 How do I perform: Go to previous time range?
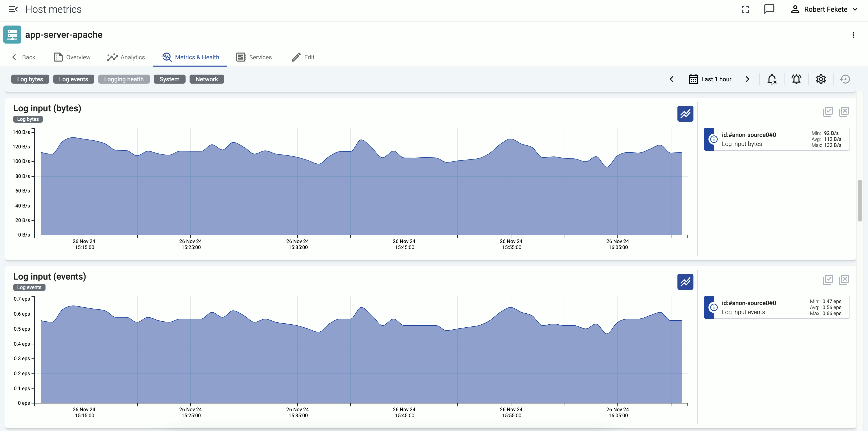coord(671,79)
